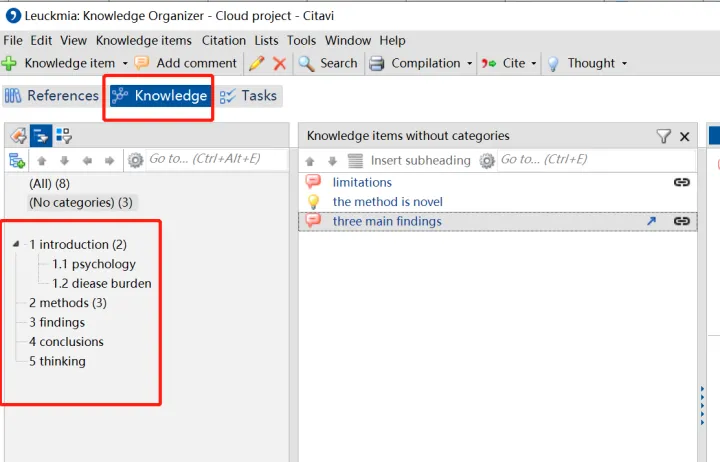Open the Compilation dropdown arrow
The image size is (720, 462).
point(469,63)
